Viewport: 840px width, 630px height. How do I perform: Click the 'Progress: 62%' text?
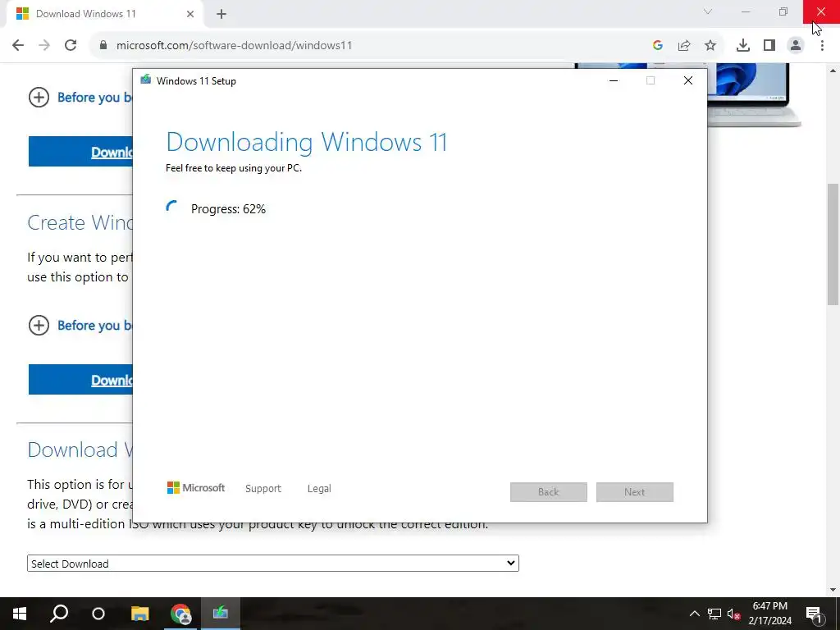pyautogui.click(x=228, y=209)
